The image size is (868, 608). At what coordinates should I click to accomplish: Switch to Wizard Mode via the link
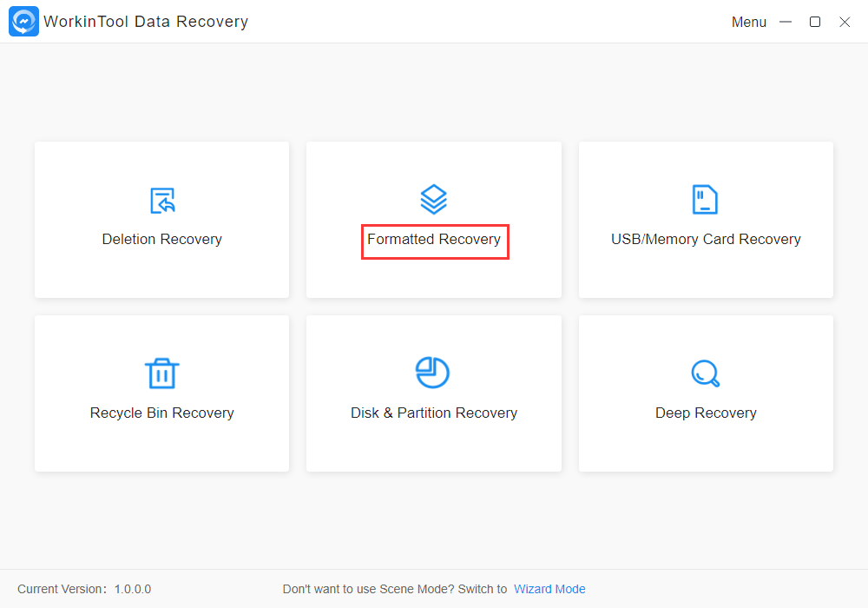tap(549, 589)
